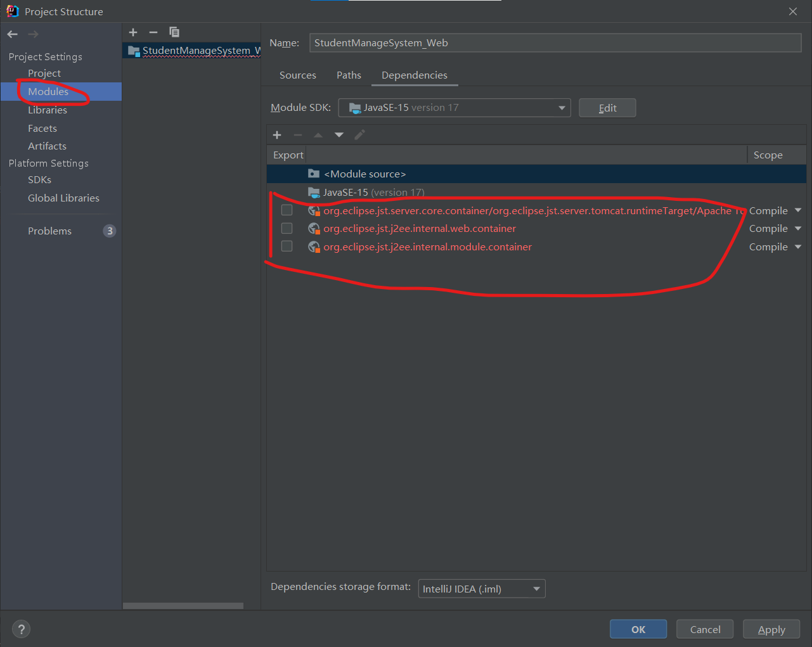The image size is (812, 647).
Task: Open scope dropdown for tomcat.runtimeTarget row
Action: point(798,210)
